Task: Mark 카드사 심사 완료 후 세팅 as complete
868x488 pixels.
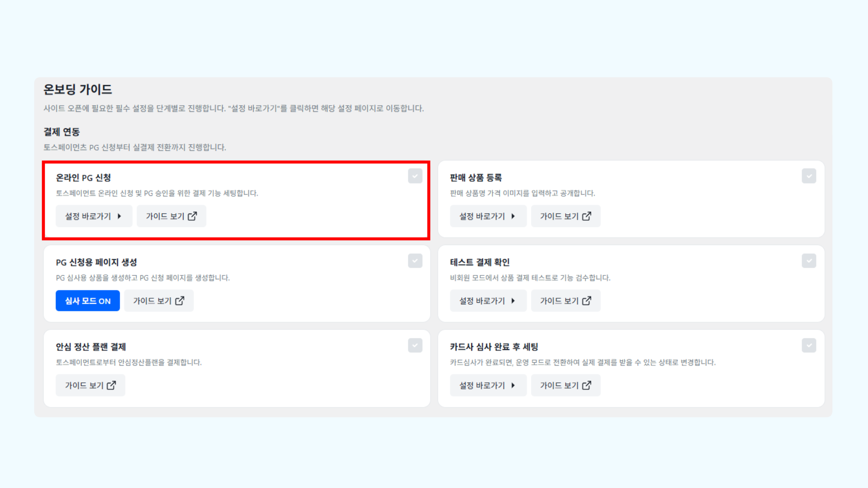Action: point(809,346)
